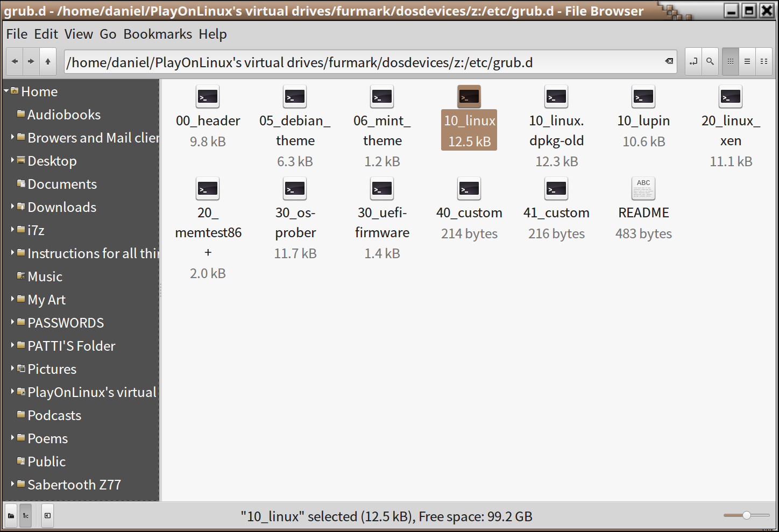Screen dimensions: 779x532
Task: Open the Help menu
Action: pos(213,34)
